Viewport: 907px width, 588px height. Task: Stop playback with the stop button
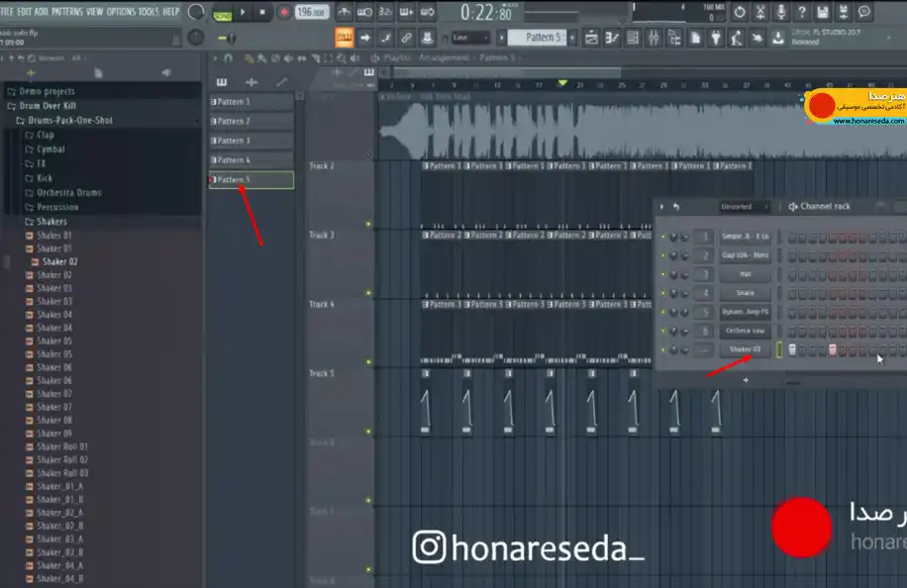[x=262, y=12]
